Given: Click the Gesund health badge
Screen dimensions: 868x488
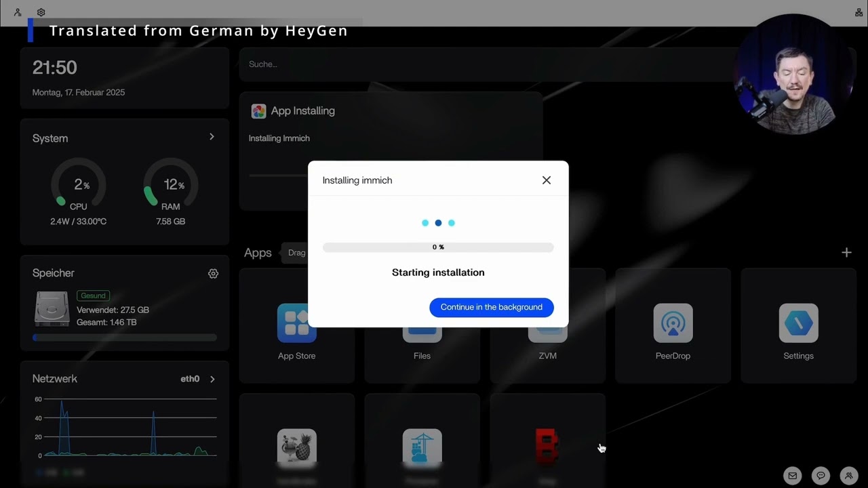Looking at the screenshot, I should (94, 296).
